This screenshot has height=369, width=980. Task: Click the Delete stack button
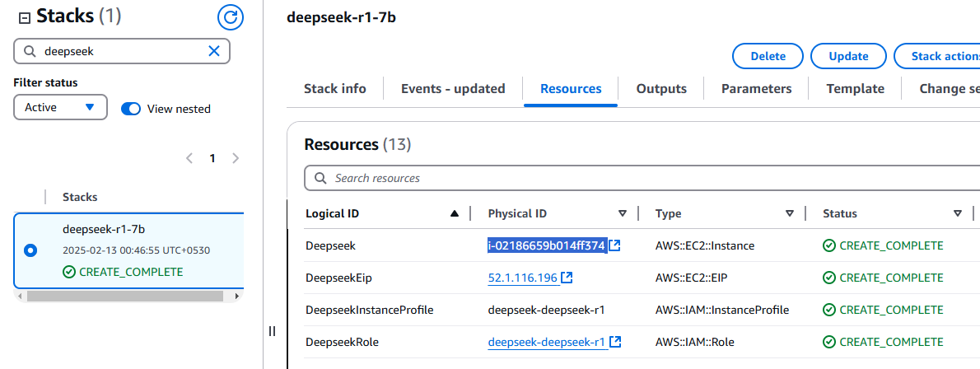(768, 56)
